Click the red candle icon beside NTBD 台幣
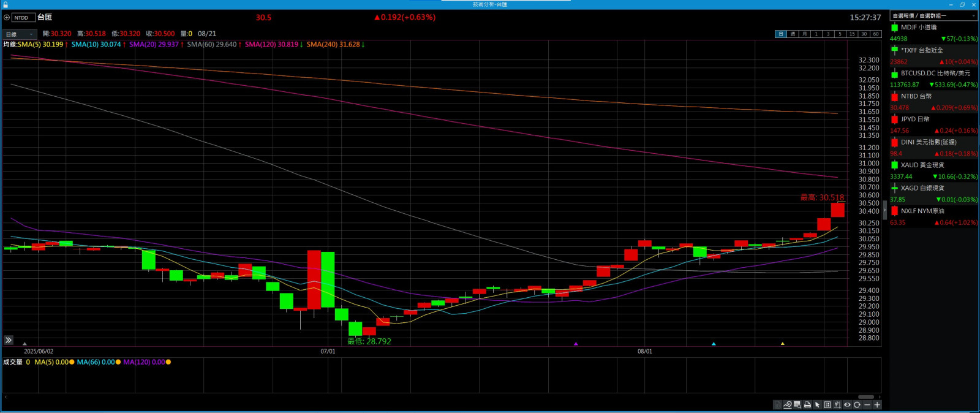Screen dimensions: 980x413 point(894,96)
